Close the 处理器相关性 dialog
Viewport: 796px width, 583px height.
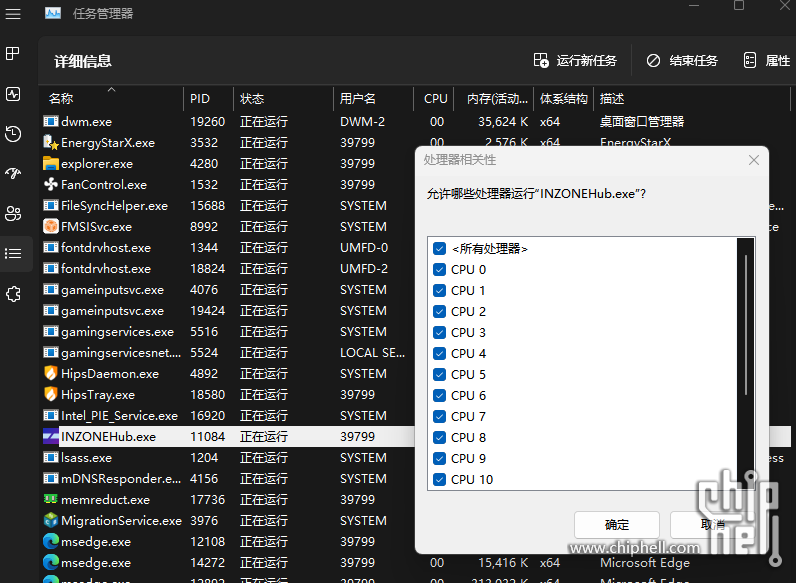pyautogui.click(x=754, y=160)
